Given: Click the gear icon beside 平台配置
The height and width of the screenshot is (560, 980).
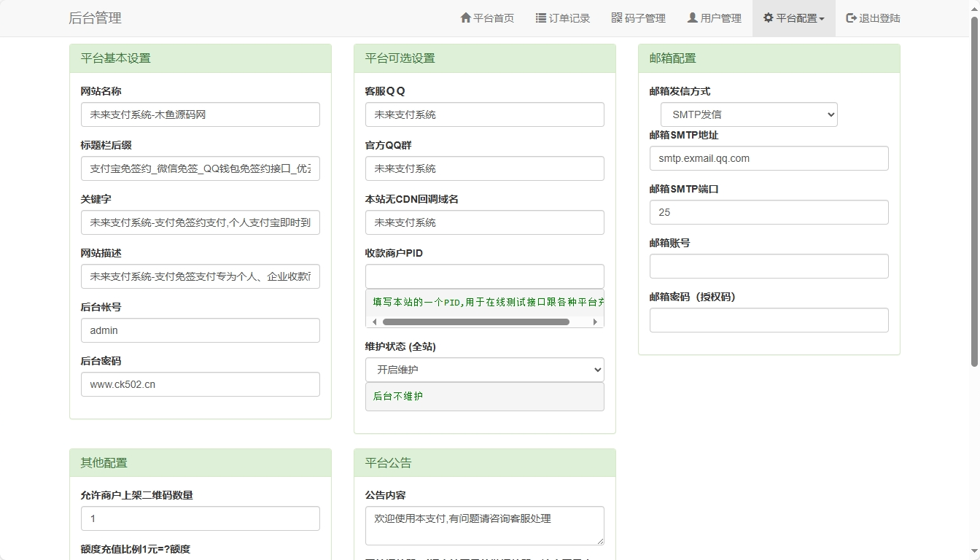Looking at the screenshot, I should click(x=768, y=17).
